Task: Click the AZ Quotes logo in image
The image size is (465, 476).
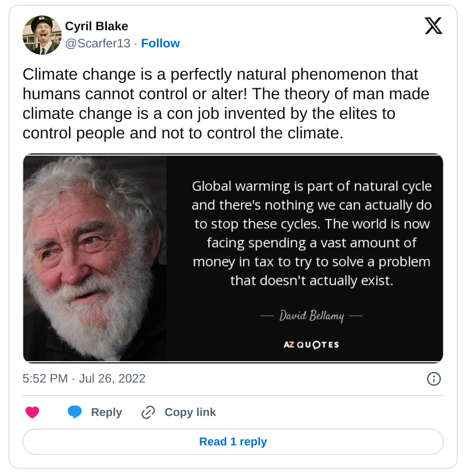Action: point(311,345)
